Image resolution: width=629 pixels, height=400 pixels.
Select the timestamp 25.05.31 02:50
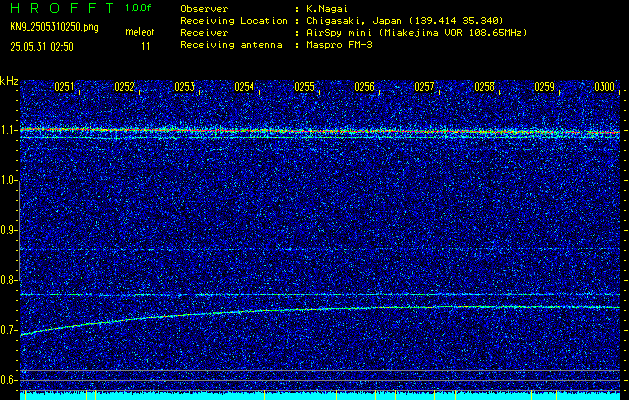coord(42,47)
